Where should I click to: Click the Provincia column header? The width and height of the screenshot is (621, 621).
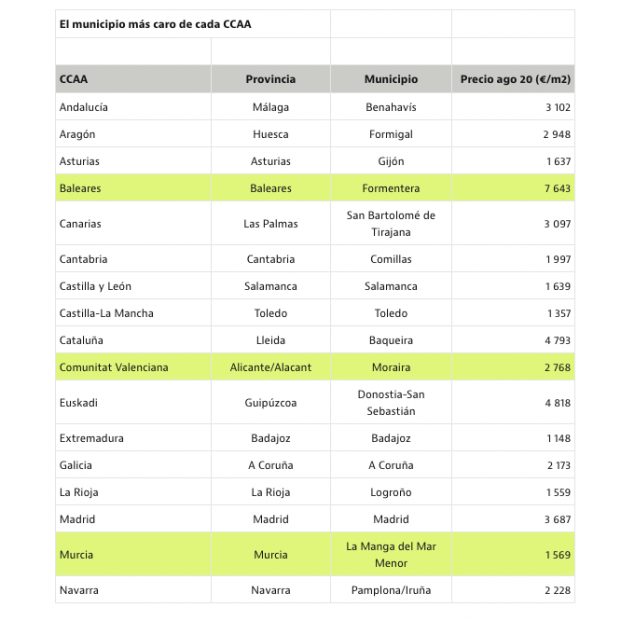[270, 79]
